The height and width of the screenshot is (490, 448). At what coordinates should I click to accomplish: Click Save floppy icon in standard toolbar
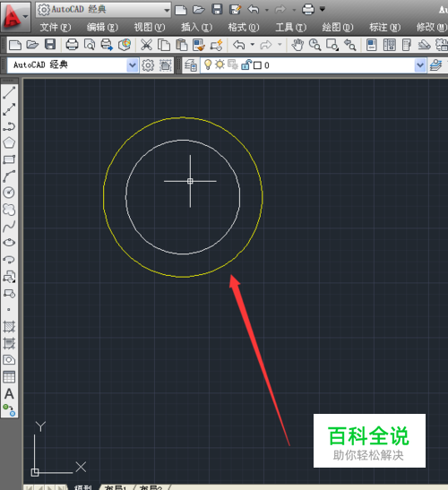[50, 45]
